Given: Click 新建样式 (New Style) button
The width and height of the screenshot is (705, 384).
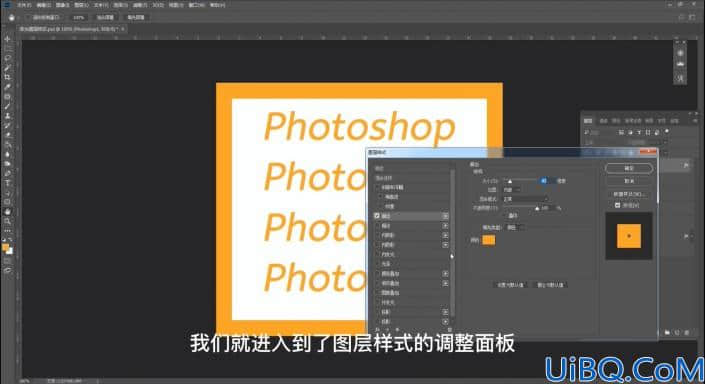Looking at the screenshot, I should [629, 194].
